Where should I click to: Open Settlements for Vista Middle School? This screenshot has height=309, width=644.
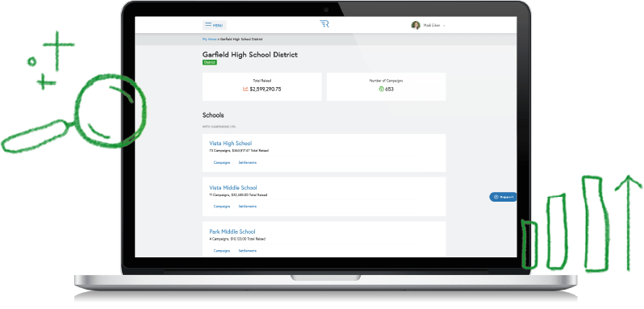click(248, 207)
